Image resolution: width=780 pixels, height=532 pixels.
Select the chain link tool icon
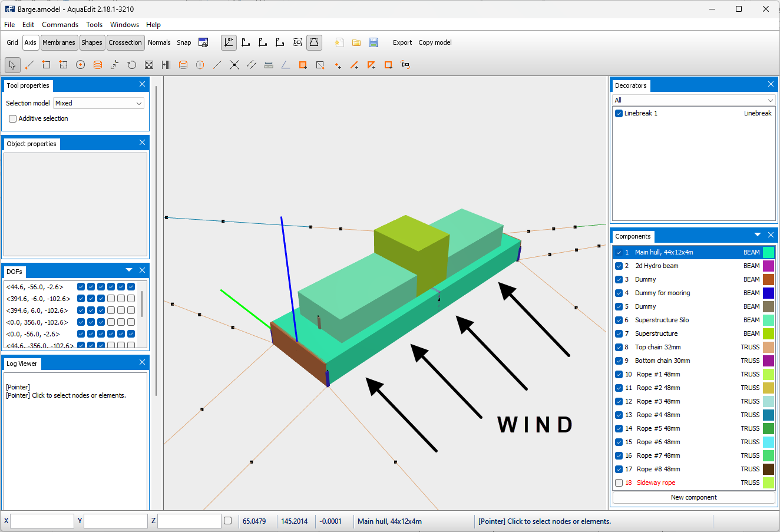(405, 65)
